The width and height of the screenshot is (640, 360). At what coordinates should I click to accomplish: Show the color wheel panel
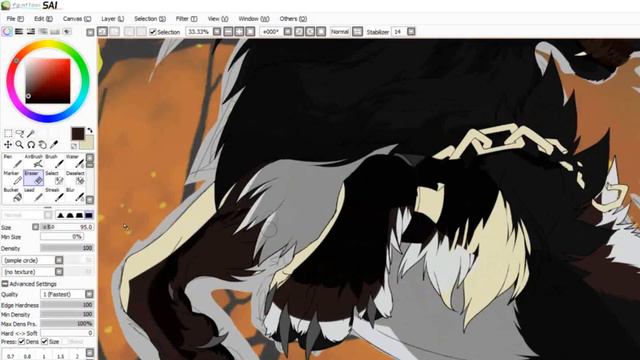7,31
